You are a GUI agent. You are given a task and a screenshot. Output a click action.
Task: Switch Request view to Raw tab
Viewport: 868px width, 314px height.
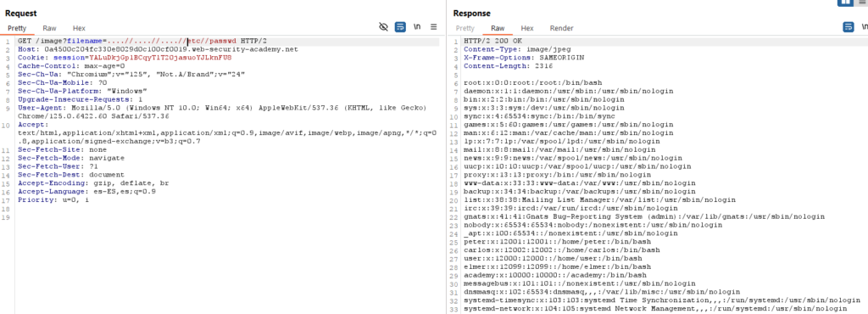[50, 28]
